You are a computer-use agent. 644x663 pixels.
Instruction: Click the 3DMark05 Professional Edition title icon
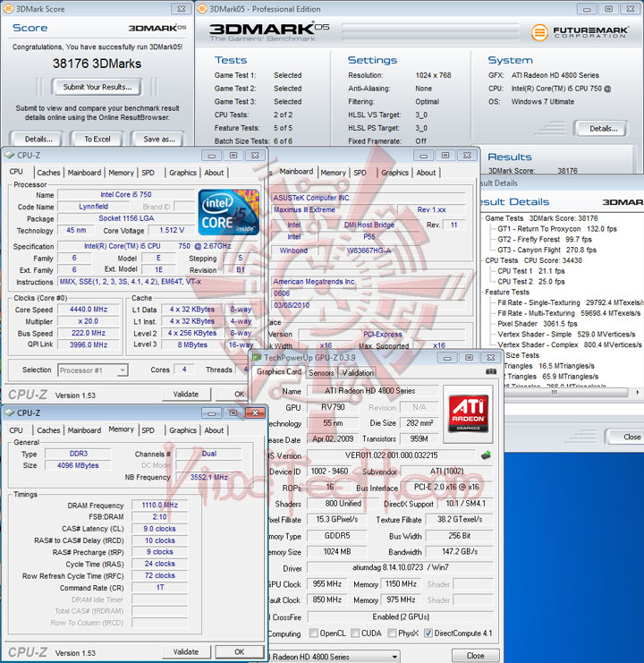pyautogui.click(x=202, y=8)
